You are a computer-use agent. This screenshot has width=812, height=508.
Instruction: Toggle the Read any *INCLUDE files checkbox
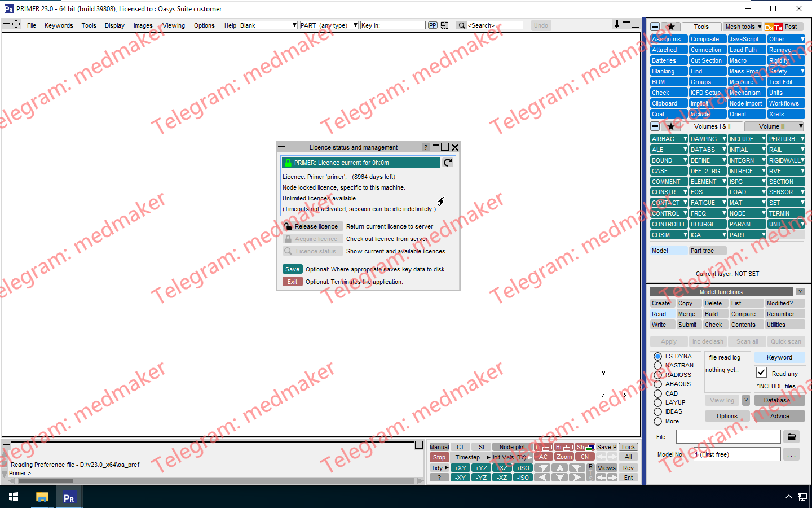point(761,373)
